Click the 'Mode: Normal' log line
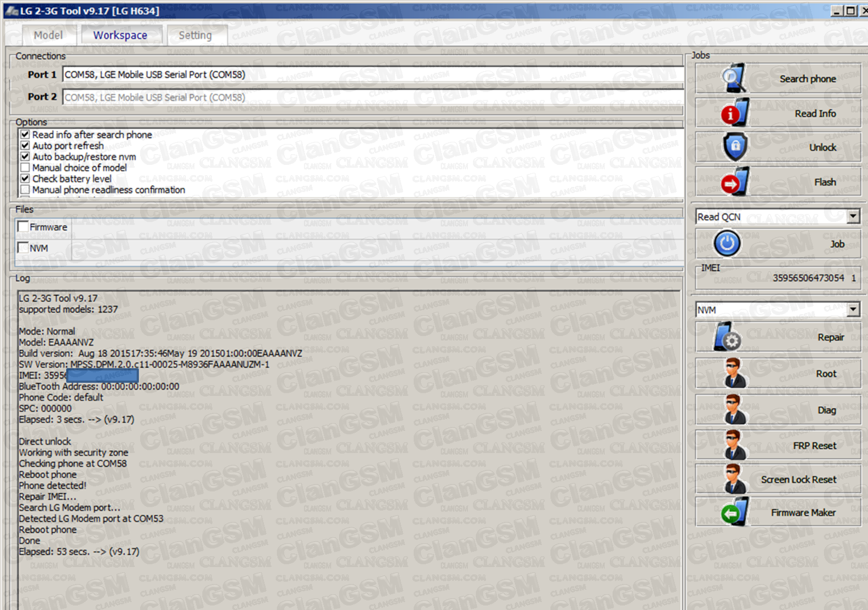The image size is (868, 610). pyautogui.click(x=47, y=331)
